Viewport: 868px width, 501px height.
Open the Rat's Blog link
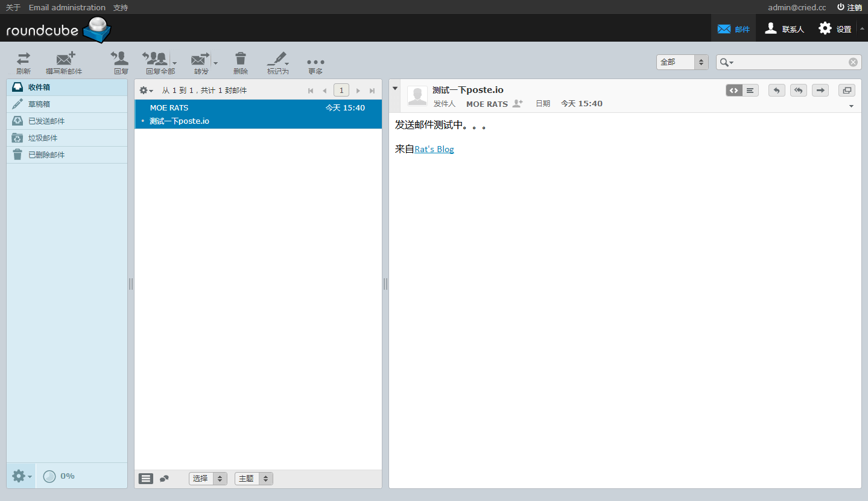[434, 149]
